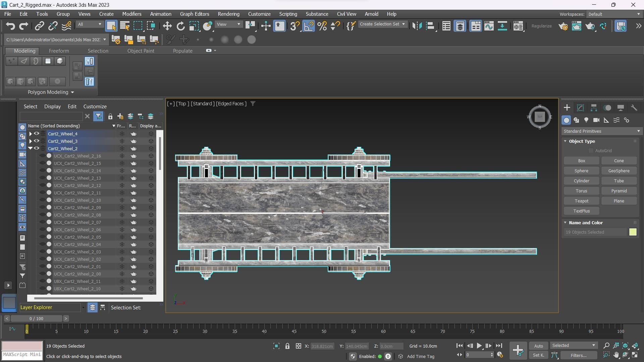Click the Cylinder primitive button
The width and height of the screenshot is (644, 362).
581,181
